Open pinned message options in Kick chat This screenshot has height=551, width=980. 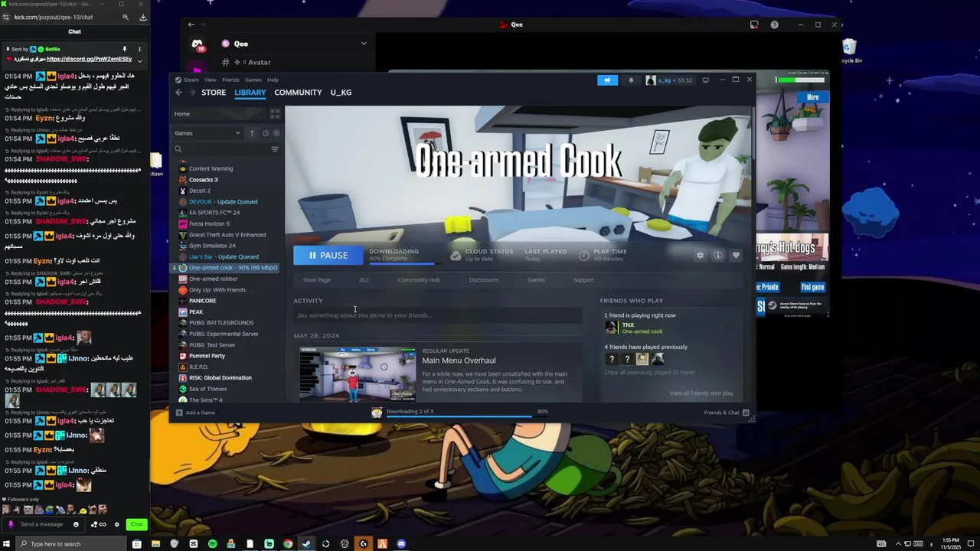[x=139, y=49]
